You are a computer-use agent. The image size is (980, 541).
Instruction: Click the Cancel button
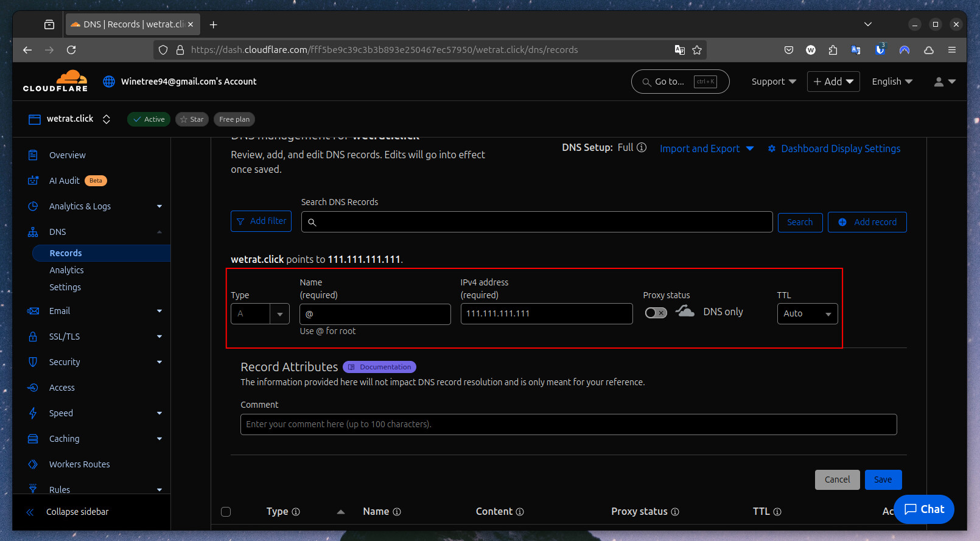[837, 480]
